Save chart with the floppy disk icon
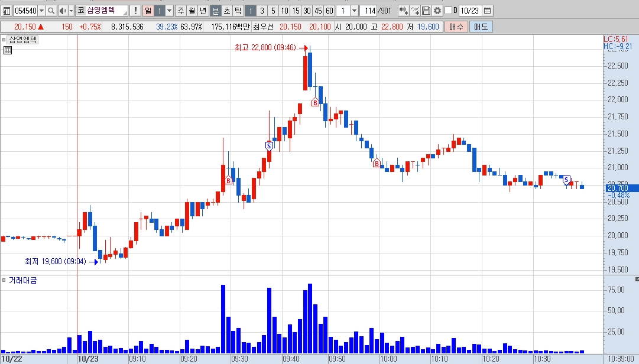 [426, 11]
